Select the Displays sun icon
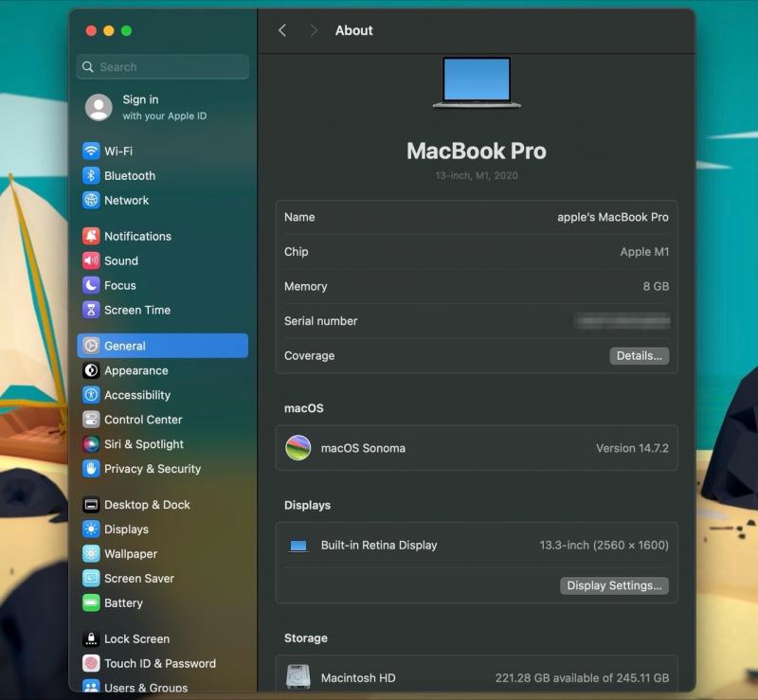 [91, 529]
